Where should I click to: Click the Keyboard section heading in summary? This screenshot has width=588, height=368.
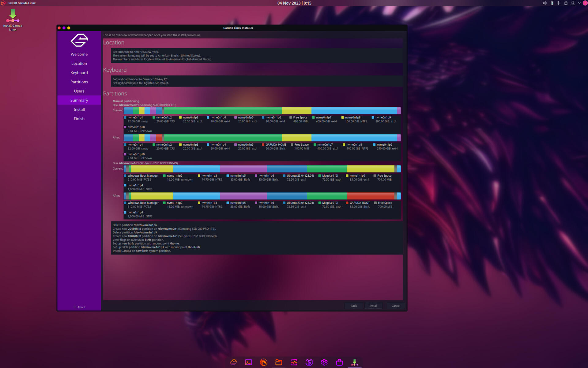(115, 70)
